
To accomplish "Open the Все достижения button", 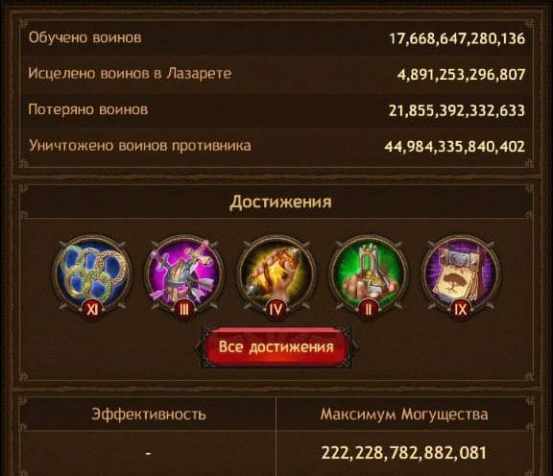I will coord(276,347).
